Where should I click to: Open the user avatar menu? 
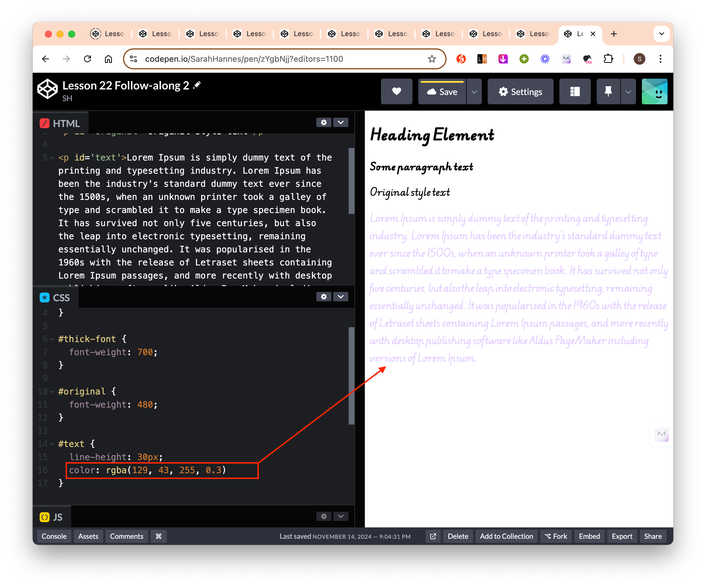click(654, 91)
